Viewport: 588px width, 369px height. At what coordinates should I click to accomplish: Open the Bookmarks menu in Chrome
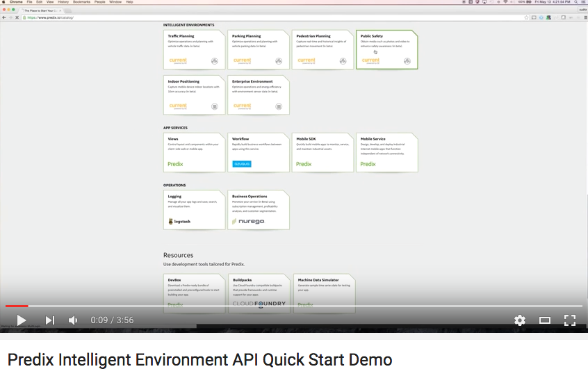tap(81, 2)
